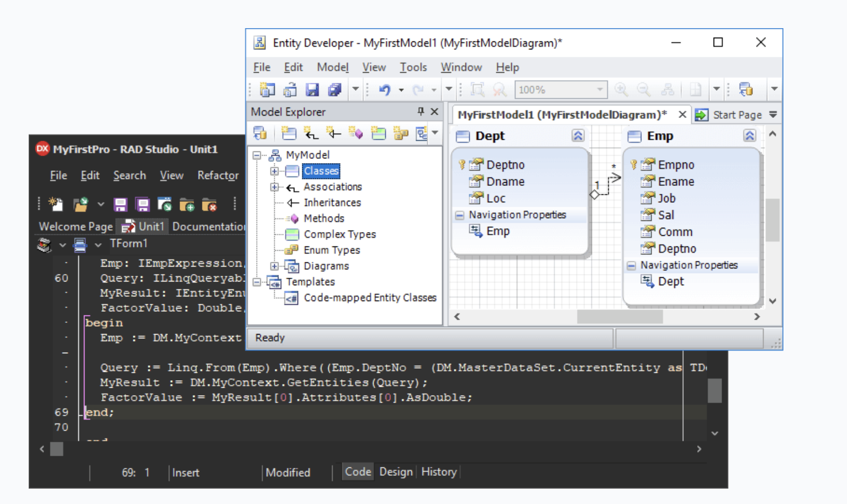Open the Refactor menu in RAD Studio

pyautogui.click(x=218, y=175)
